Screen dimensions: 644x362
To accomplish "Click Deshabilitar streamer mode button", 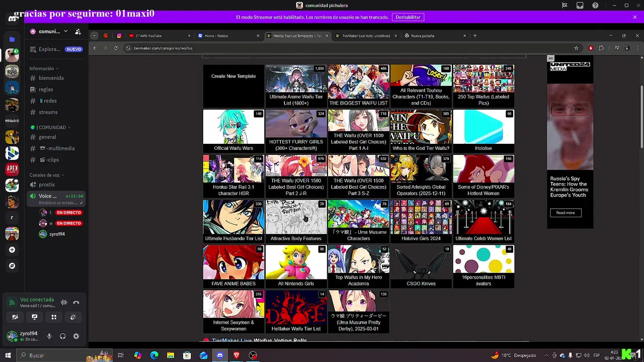I will pyautogui.click(x=408, y=17).
